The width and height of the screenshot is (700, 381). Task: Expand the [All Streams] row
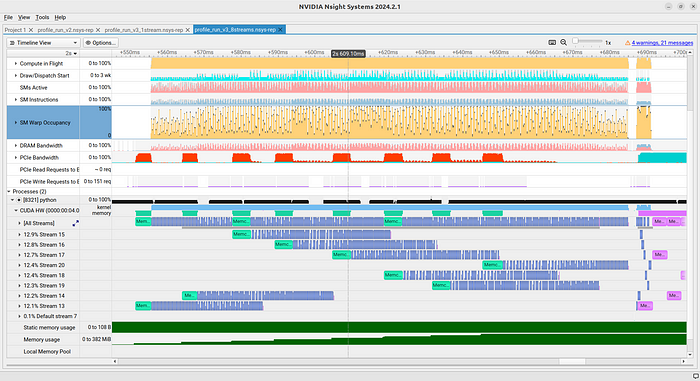click(x=20, y=223)
